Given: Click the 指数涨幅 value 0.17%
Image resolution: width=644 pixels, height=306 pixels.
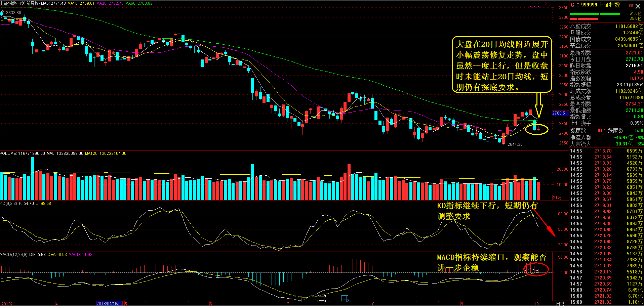Looking at the screenshot, I should tap(637, 78).
